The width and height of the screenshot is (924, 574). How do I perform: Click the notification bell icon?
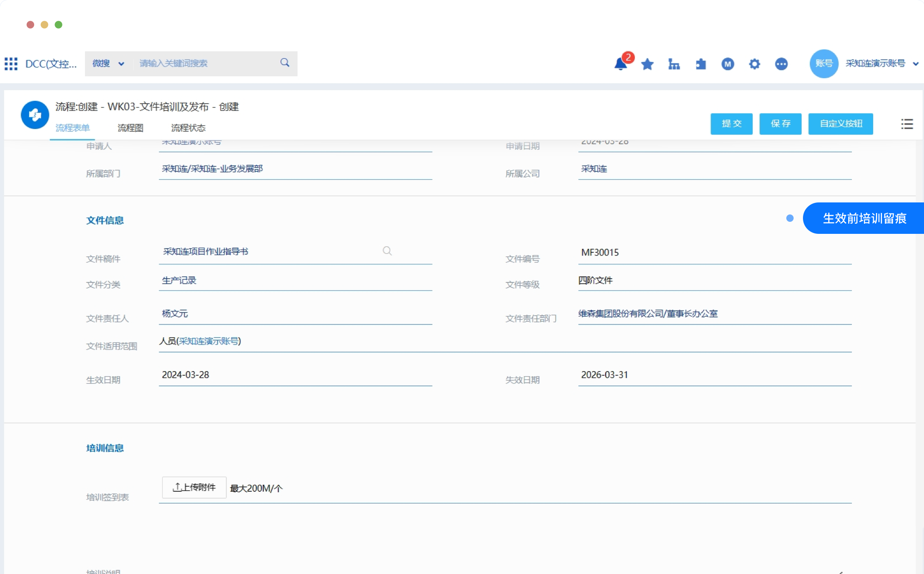point(620,64)
